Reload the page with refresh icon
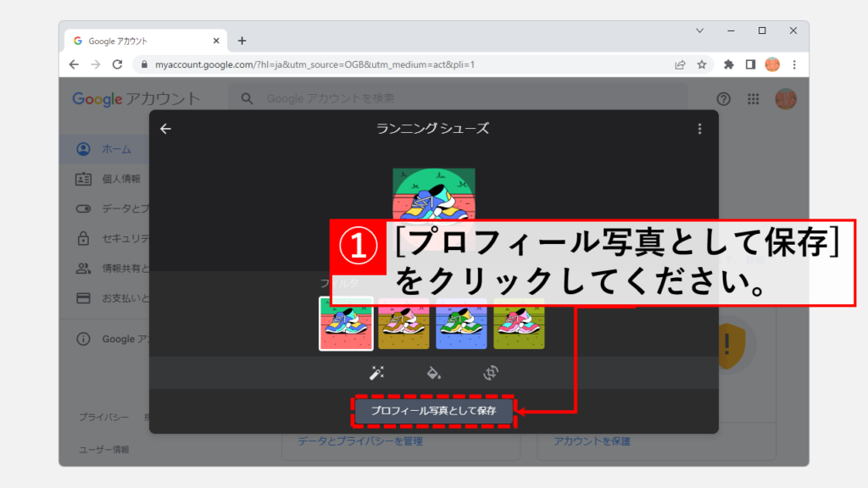 point(117,64)
